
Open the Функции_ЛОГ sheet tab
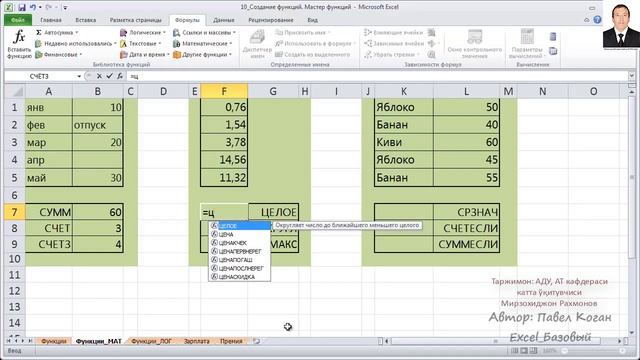click(x=151, y=341)
